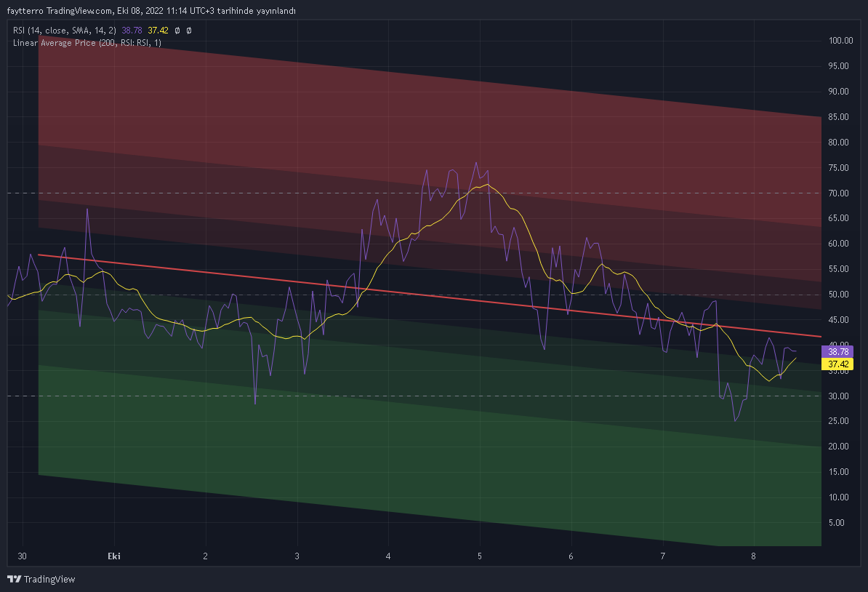Click the 60.00 level on the price scale
Image resolution: width=868 pixels, height=592 pixels.
click(x=838, y=244)
